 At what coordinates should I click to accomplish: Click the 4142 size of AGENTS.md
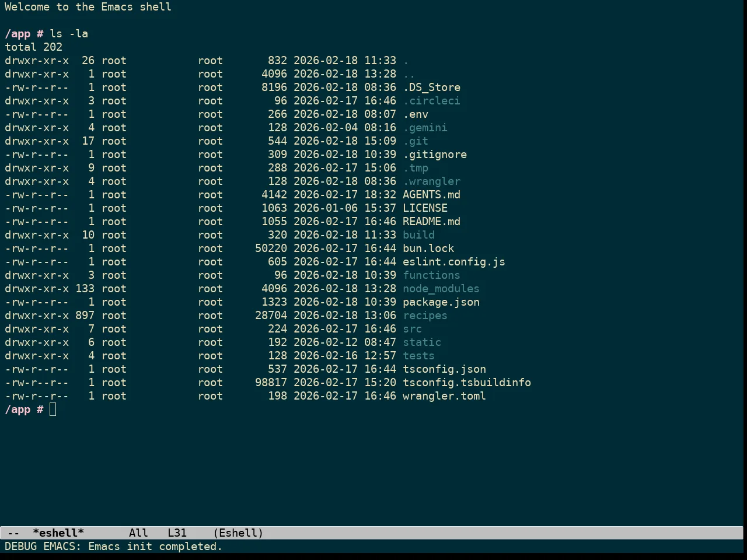[274, 195]
